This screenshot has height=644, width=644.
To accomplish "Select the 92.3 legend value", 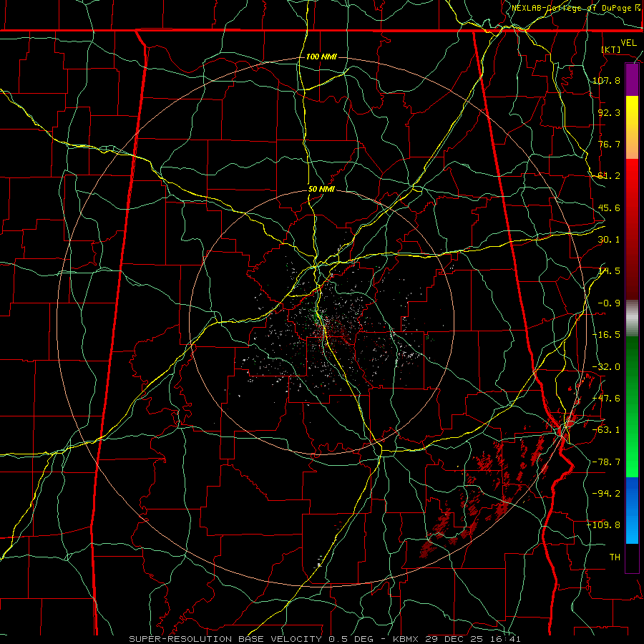I will point(609,112).
